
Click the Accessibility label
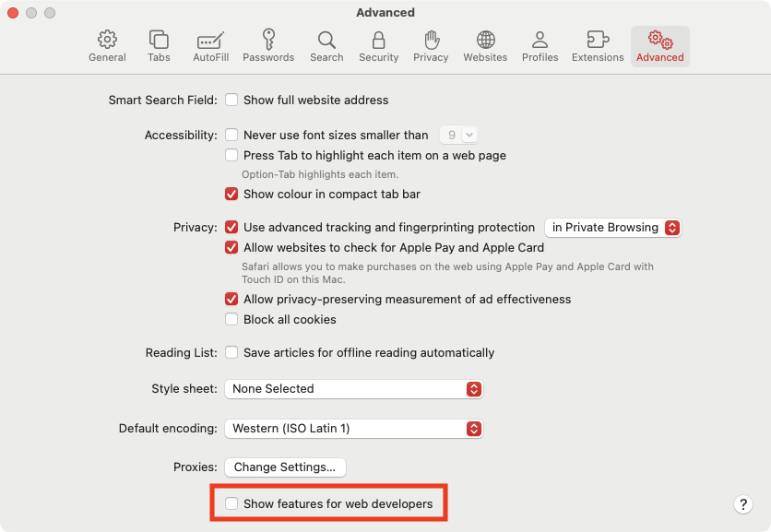coord(181,136)
